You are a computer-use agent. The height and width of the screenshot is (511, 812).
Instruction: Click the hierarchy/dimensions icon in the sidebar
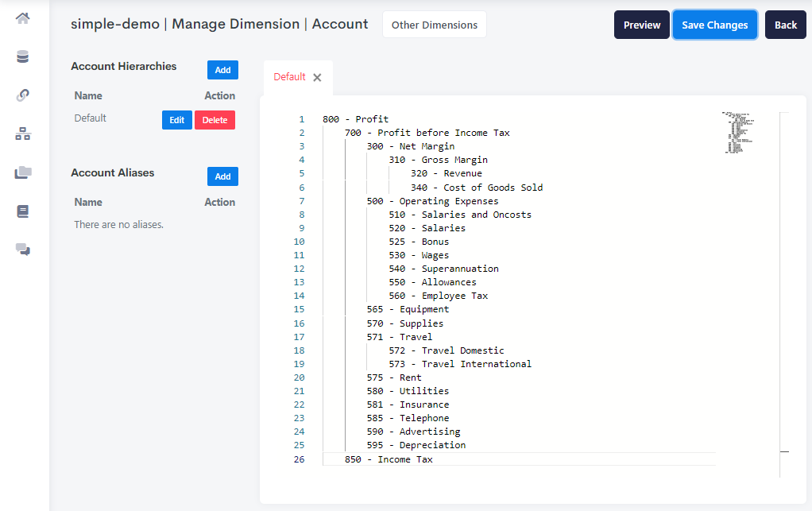23,134
